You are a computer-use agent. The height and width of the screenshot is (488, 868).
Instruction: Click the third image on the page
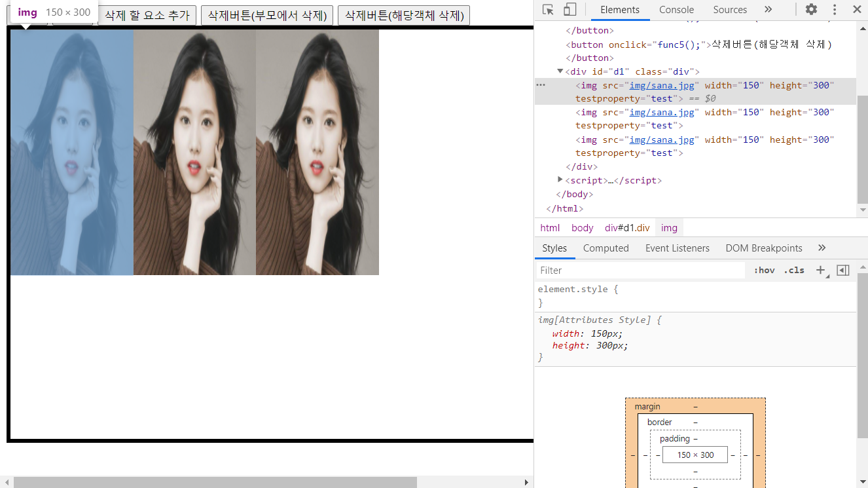coord(317,152)
